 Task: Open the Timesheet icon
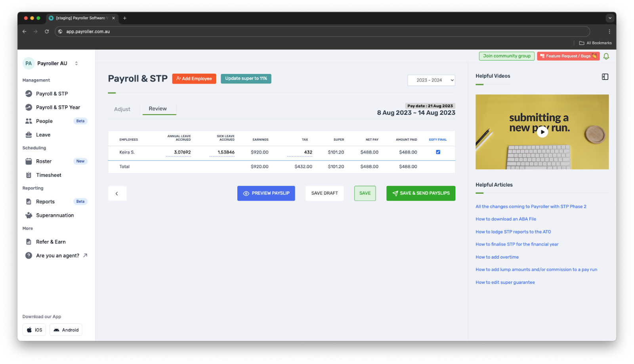pos(29,175)
